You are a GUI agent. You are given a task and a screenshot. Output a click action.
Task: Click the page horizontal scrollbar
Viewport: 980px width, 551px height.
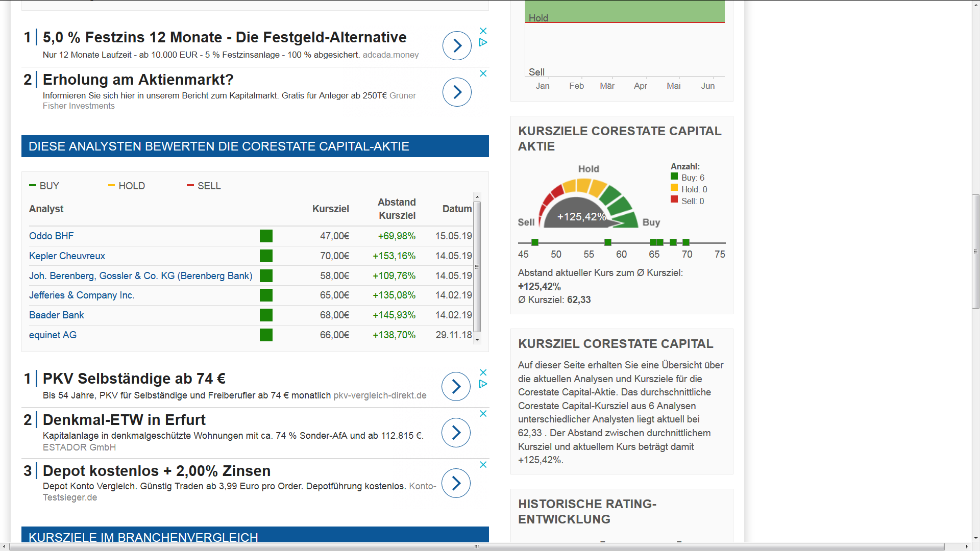tap(476, 546)
